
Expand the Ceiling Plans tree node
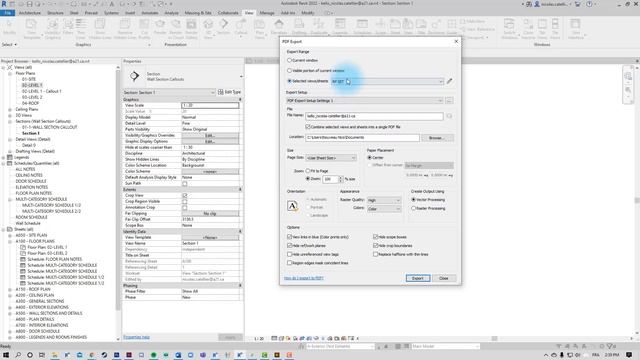coord(10,109)
